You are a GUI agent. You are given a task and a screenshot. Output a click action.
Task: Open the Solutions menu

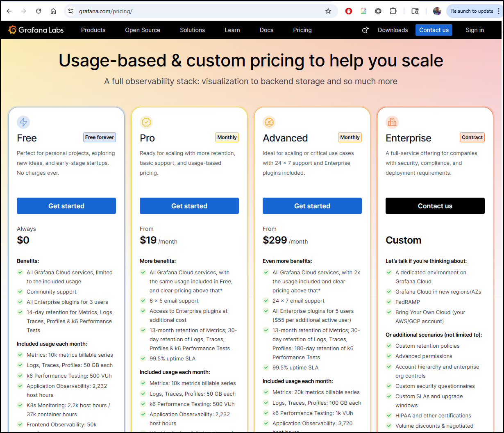[192, 30]
